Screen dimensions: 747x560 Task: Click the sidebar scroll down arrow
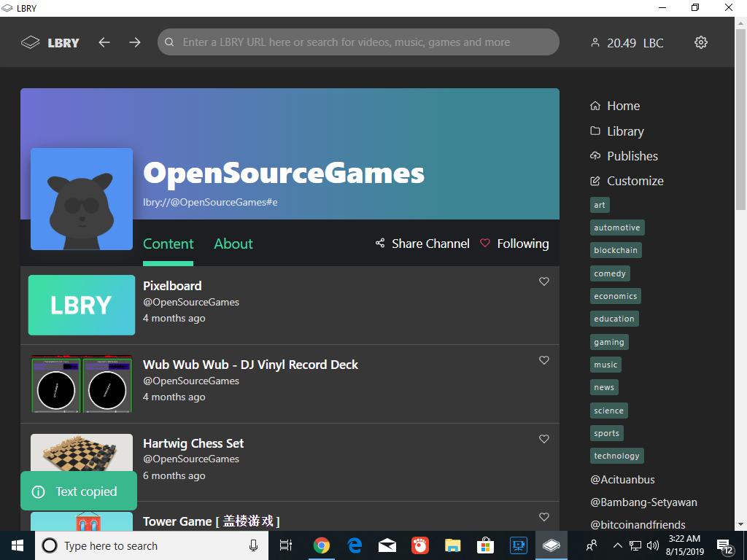click(x=741, y=524)
